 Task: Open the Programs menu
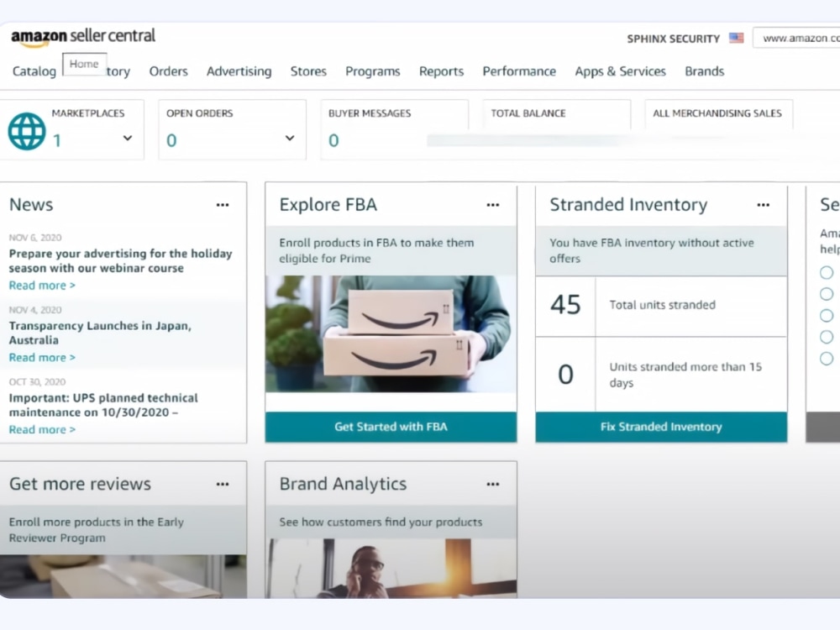[x=373, y=71]
